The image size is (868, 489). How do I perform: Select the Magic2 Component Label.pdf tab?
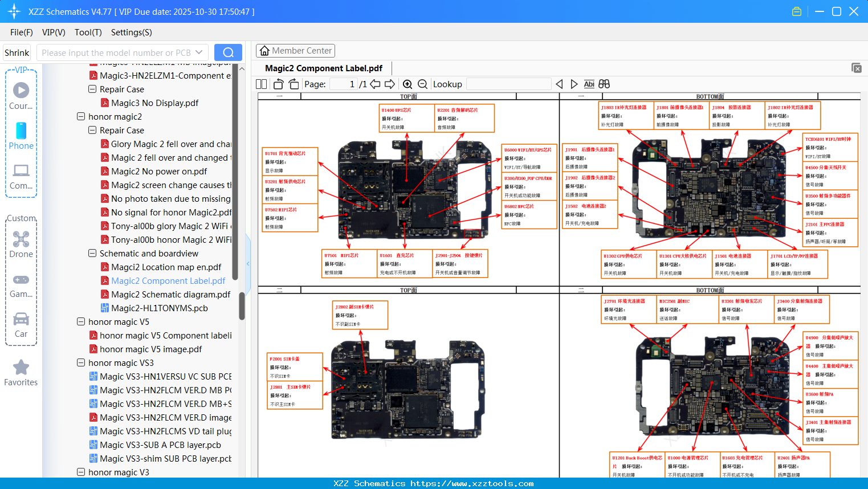pyautogui.click(x=324, y=68)
